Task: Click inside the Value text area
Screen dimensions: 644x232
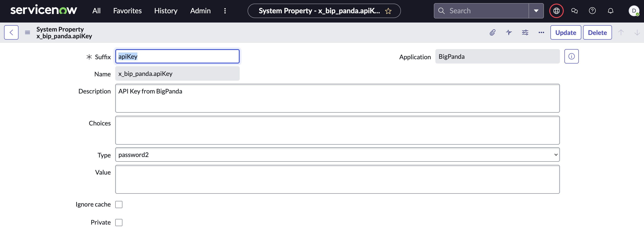Action: [x=337, y=179]
